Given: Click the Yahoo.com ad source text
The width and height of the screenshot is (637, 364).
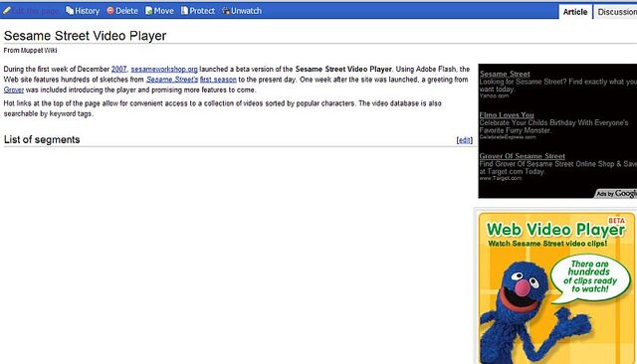Looking at the screenshot, I should point(494,96).
